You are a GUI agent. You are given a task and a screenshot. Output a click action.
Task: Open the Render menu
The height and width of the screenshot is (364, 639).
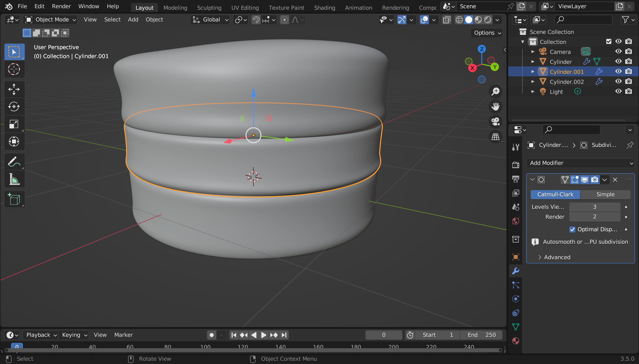pyautogui.click(x=61, y=6)
